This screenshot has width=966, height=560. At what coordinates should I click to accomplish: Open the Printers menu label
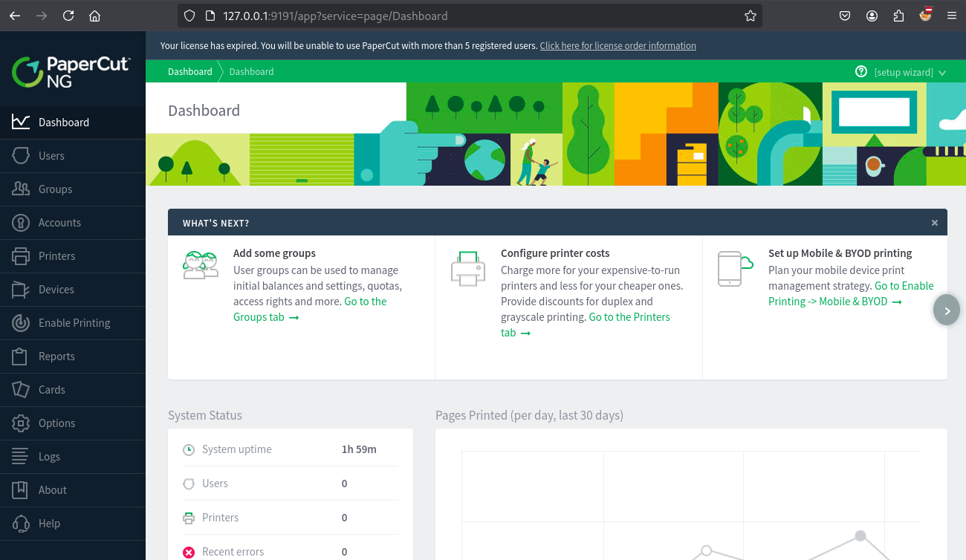pyautogui.click(x=56, y=255)
